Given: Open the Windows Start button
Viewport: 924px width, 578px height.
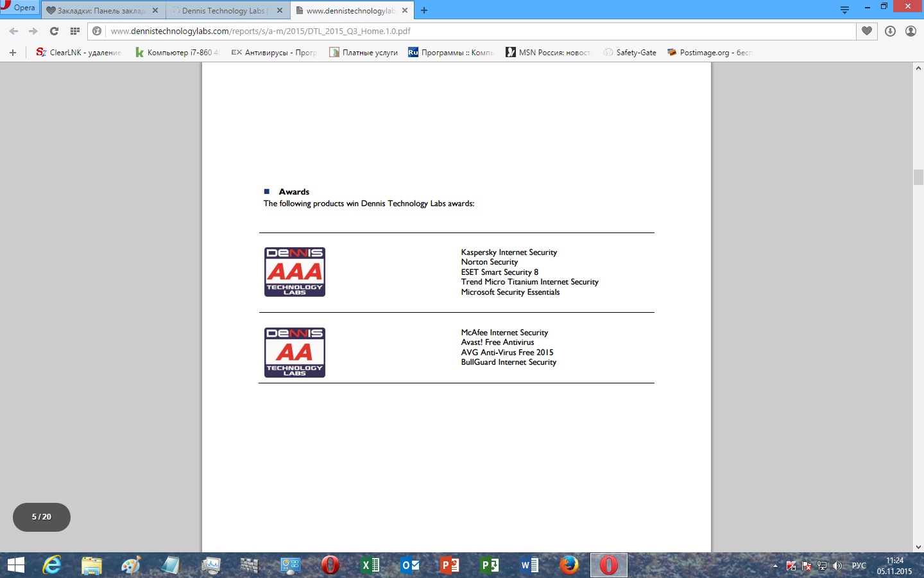Looking at the screenshot, I should tap(15, 565).
